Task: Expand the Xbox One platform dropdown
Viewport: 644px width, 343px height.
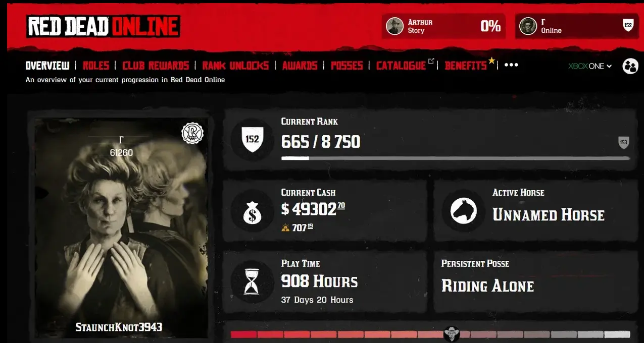Action: point(590,66)
